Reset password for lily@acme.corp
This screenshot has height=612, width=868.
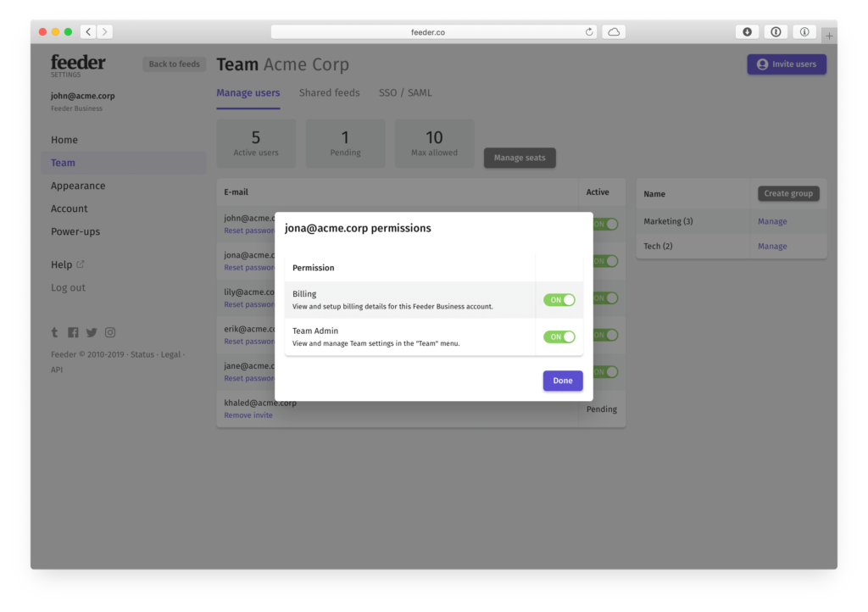click(249, 305)
